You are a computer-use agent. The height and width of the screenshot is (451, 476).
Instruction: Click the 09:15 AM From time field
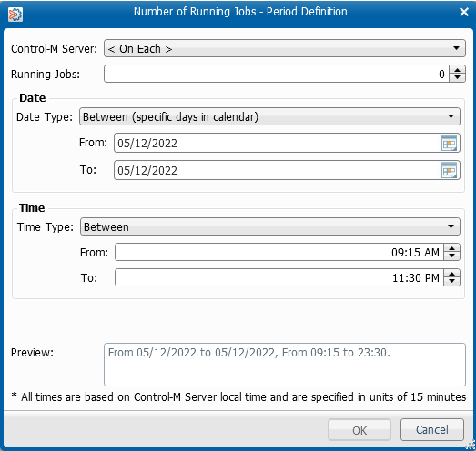tap(279, 252)
